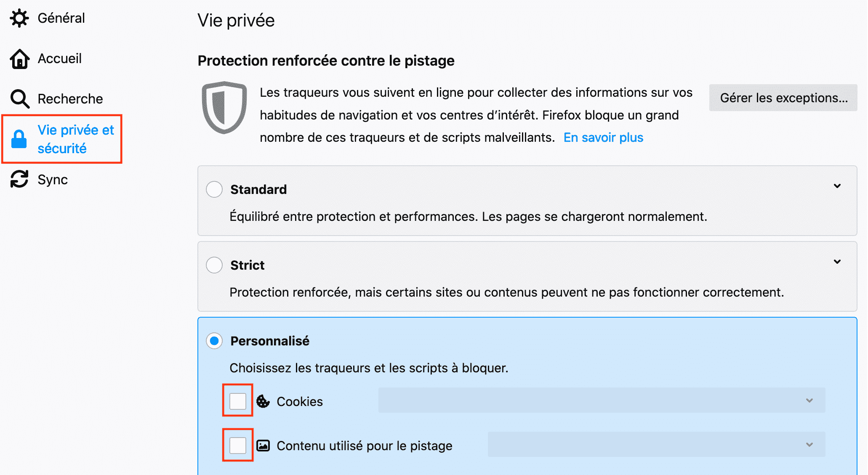Click the Gérer les exceptions button
The image size is (868, 475).
pos(783,98)
